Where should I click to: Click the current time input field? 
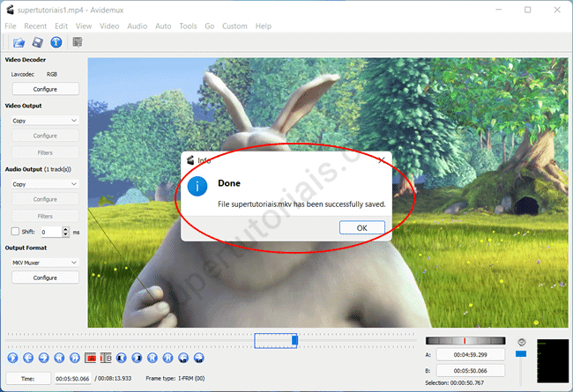point(72,378)
